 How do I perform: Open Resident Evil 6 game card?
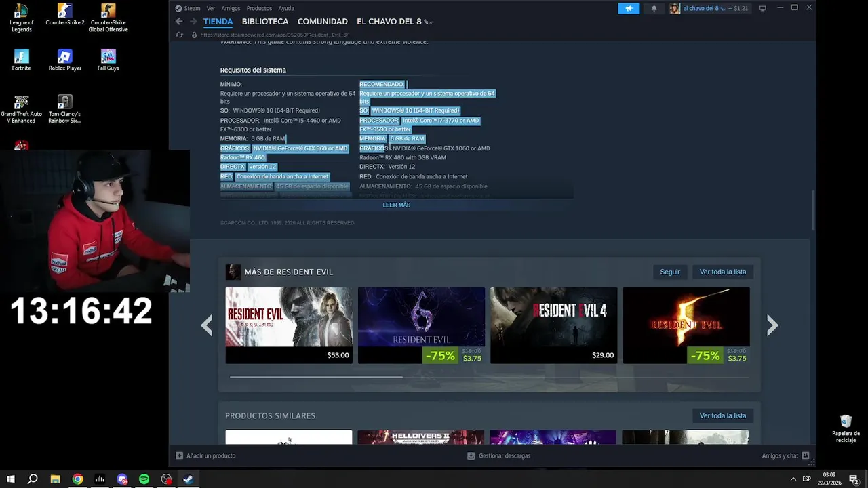pos(421,325)
